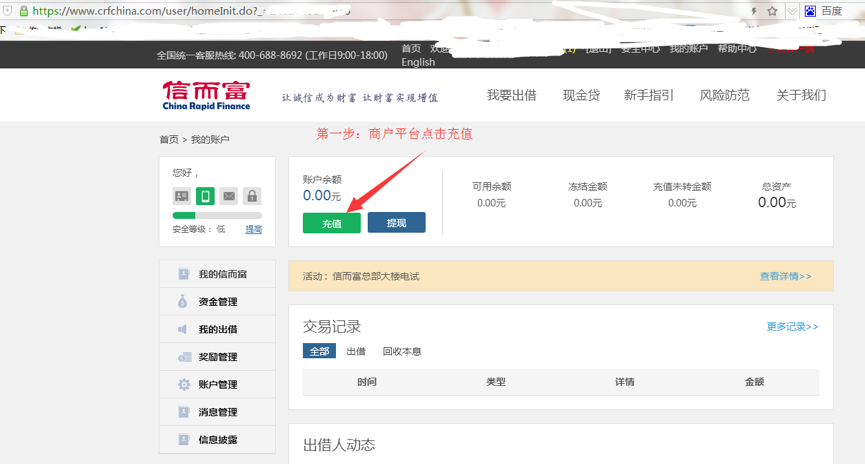Screen dimensions: 865x464
Task: Click the security level progress bar
Action: [x=217, y=215]
